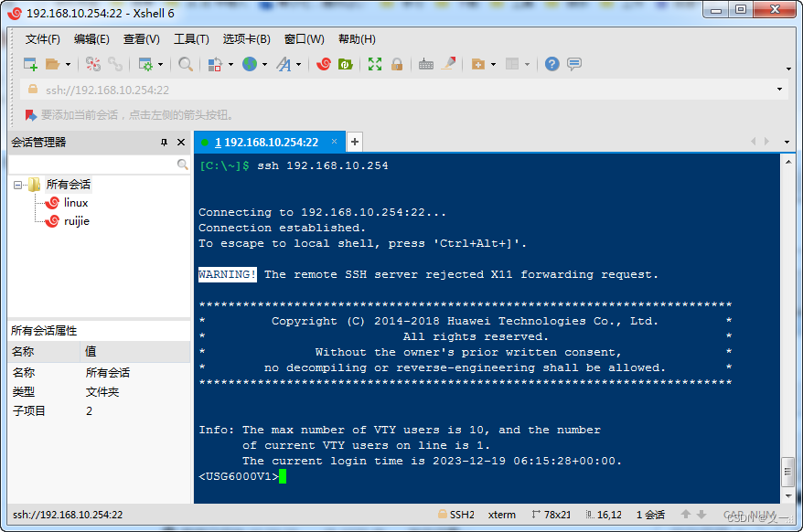Click the Color Scheme toolbar icon
Image resolution: width=803 pixels, height=532 pixels.
(215, 64)
